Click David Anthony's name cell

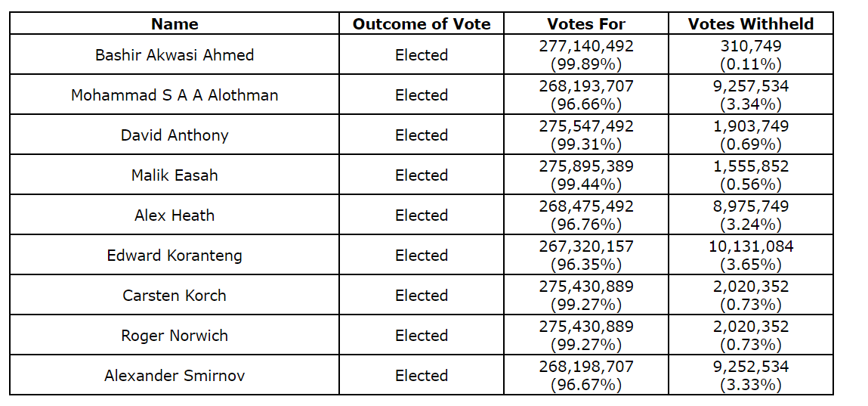pyautogui.click(x=175, y=135)
